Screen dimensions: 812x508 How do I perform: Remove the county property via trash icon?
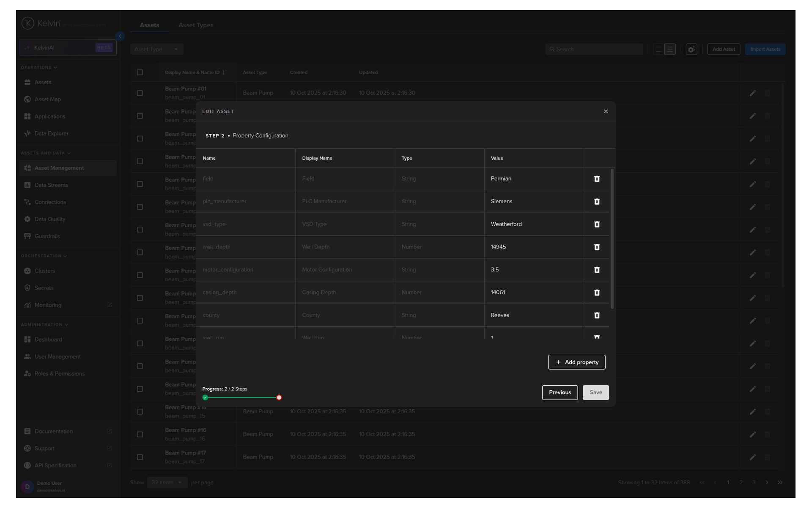pos(597,315)
